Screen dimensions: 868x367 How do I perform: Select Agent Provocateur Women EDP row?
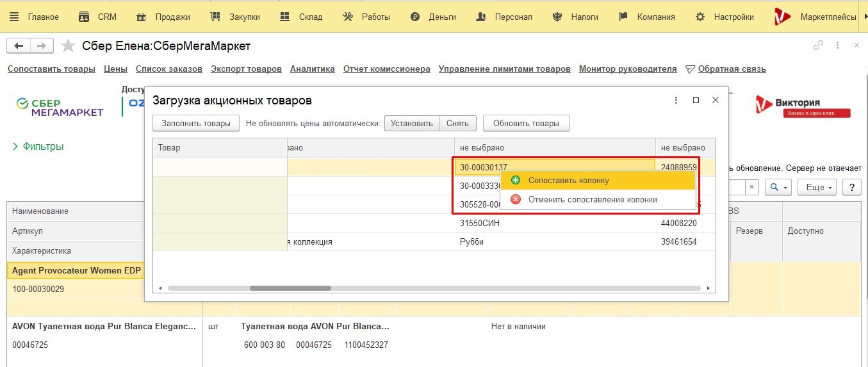[x=434, y=288]
